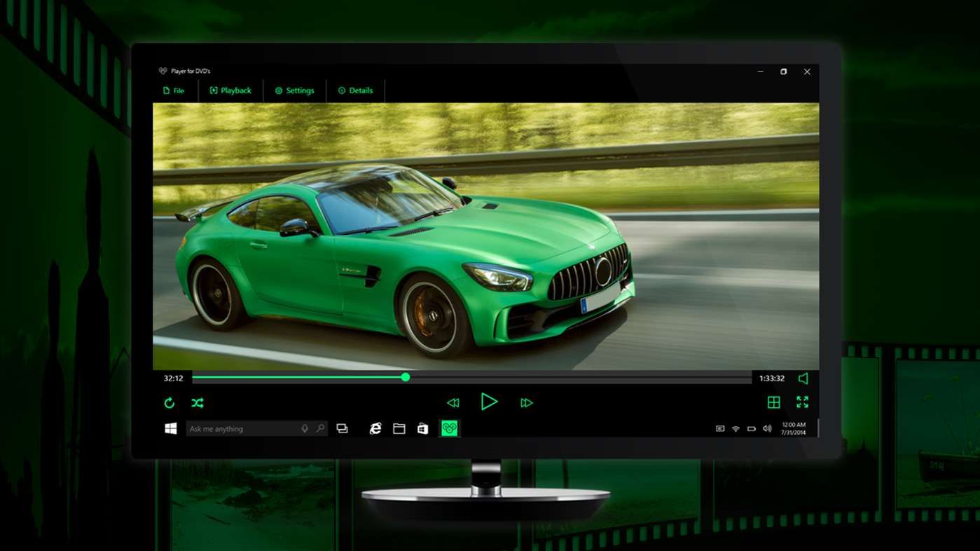Toggle video playback with the Play button
Screen dimensions: 980x551
tap(490, 402)
